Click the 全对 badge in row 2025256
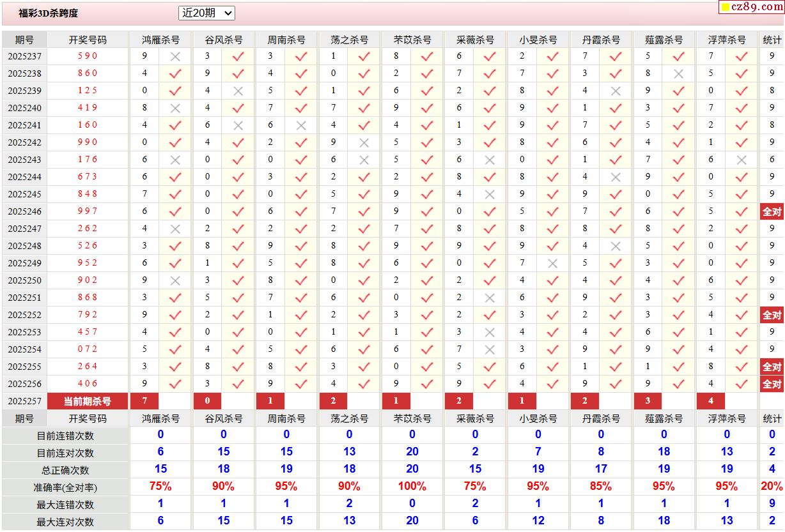The image size is (785, 532). coord(772,384)
